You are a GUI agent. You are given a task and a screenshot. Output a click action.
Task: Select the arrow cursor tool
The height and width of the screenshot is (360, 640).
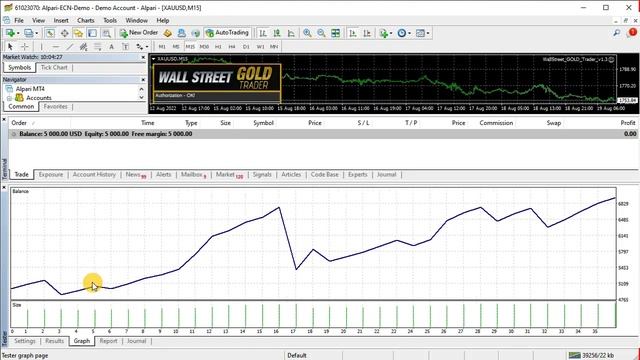point(10,47)
